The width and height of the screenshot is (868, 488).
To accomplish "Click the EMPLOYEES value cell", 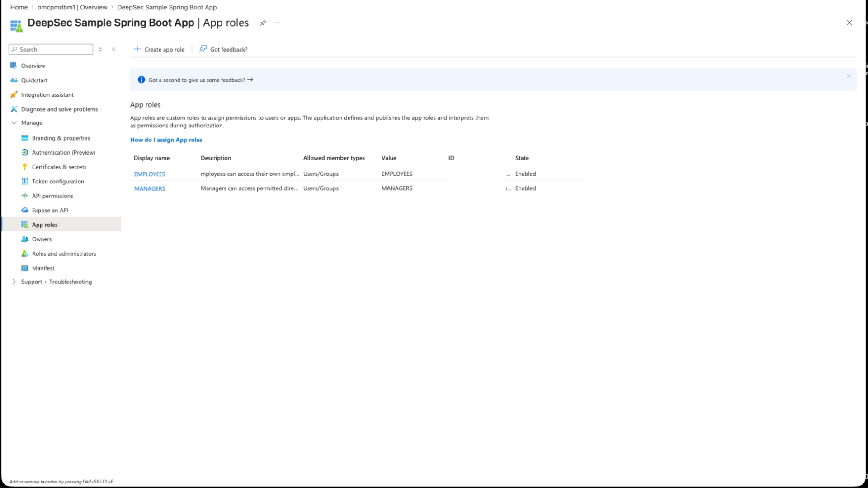I will point(397,174).
